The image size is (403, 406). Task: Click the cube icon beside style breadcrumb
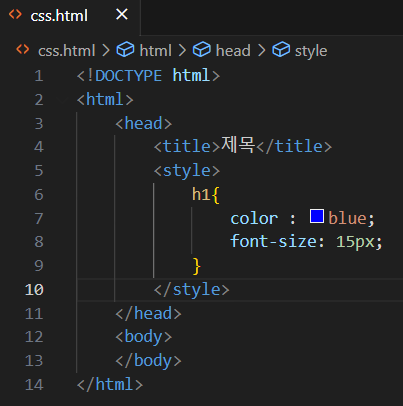pyautogui.click(x=281, y=50)
